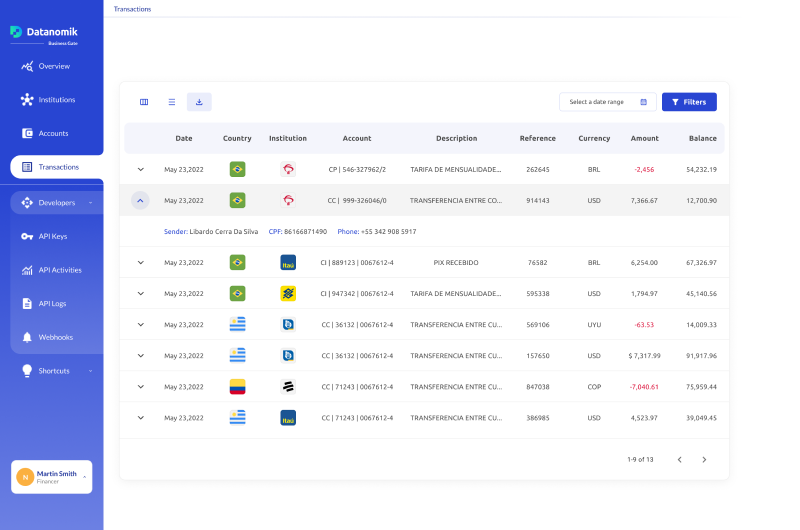Switch to list view icon
Image resolution: width=800 pixels, height=530 pixels.
172,102
